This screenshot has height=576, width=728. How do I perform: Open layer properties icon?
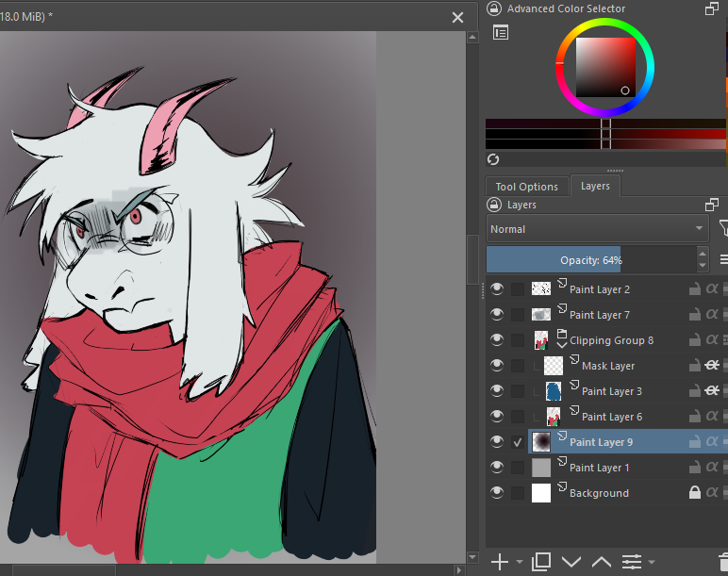click(632, 562)
